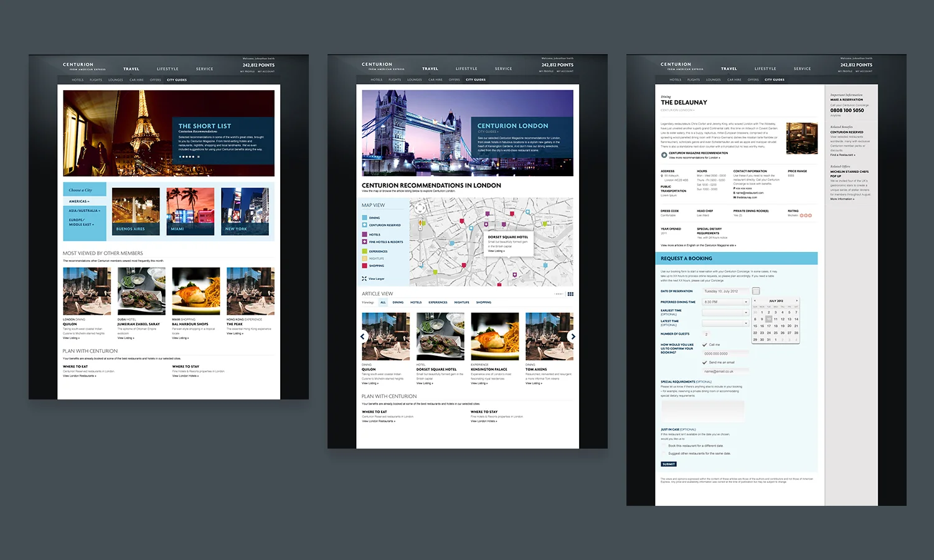Open The Delaunay restaurant photo thumbnail
The height and width of the screenshot is (560, 934).
[x=802, y=138]
